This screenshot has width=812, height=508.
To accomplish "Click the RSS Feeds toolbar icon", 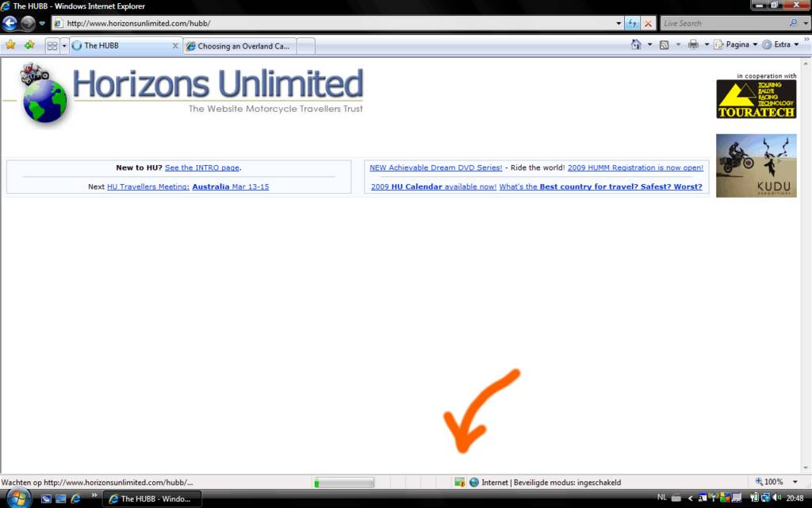I will [664, 45].
